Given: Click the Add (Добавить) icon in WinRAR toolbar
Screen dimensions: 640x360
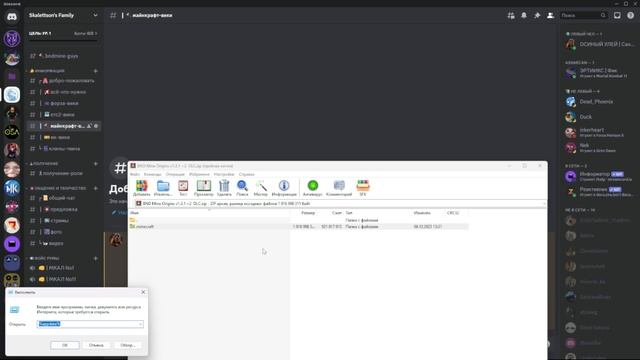Looking at the screenshot, I should (x=142, y=188).
